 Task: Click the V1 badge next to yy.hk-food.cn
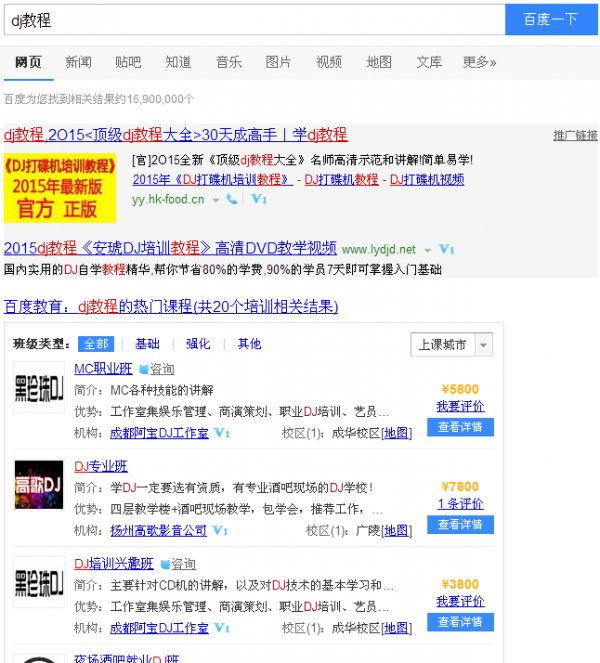click(259, 199)
